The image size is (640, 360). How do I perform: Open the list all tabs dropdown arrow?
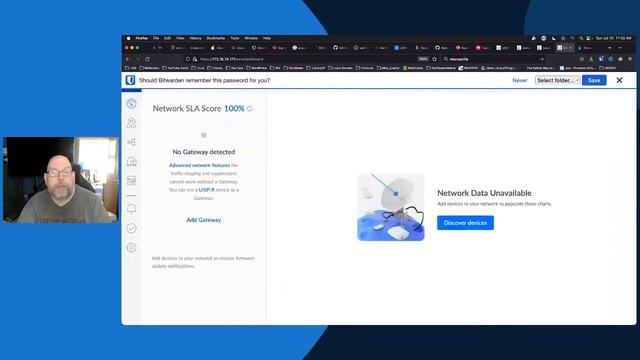[620, 48]
